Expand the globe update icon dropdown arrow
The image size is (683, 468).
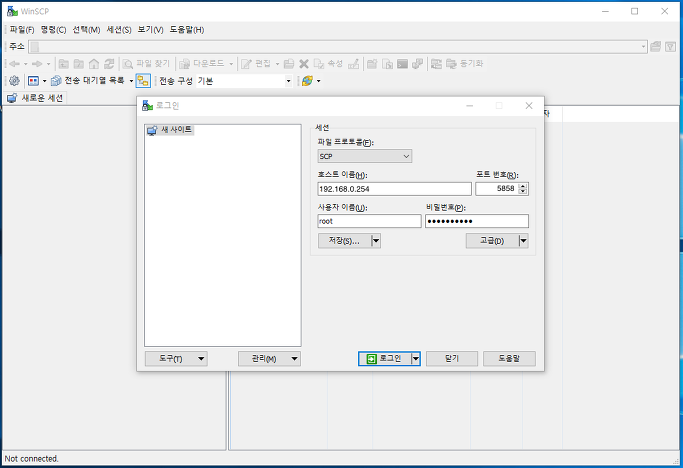(x=318, y=81)
